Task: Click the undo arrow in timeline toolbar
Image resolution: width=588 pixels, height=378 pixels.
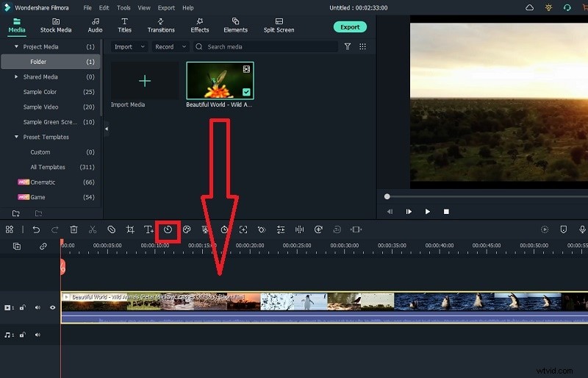Action: point(36,229)
